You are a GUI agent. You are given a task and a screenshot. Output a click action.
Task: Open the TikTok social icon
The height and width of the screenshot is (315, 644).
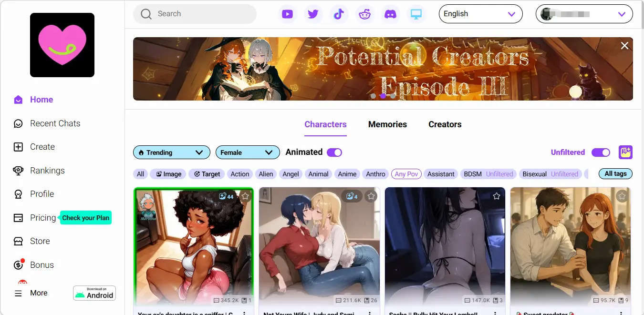[339, 14]
